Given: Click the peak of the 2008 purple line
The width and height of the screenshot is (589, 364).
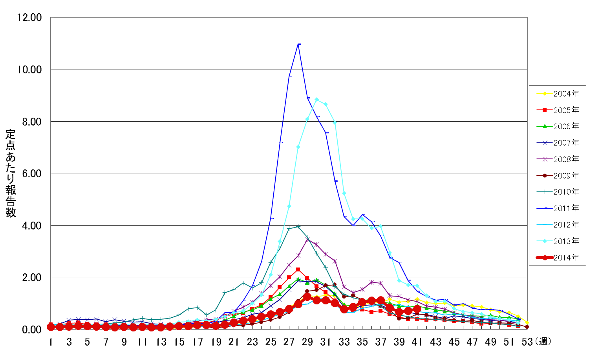Looking at the screenshot, I should click(307, 240).
